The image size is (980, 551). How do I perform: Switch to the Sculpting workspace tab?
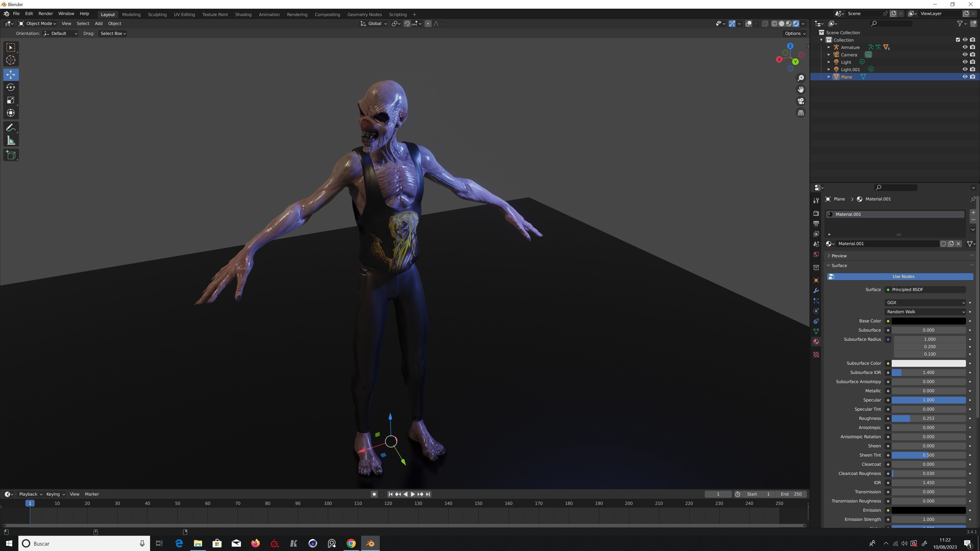157,15
